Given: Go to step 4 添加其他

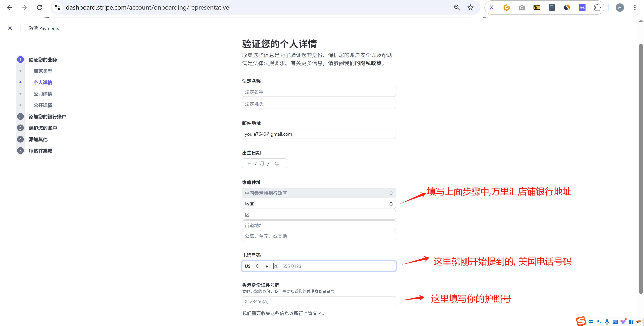Looking at the screenshot, I should click(38, 140).
